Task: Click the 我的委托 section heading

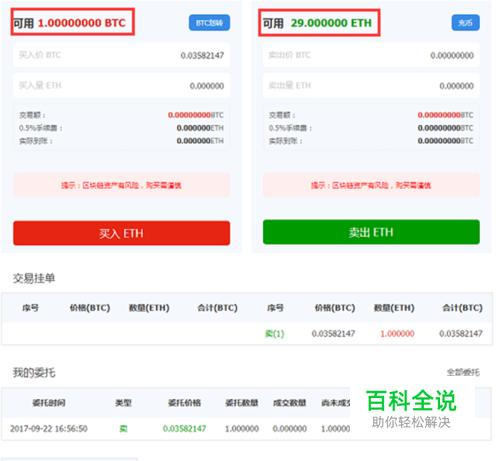Action: pos(34,372)
